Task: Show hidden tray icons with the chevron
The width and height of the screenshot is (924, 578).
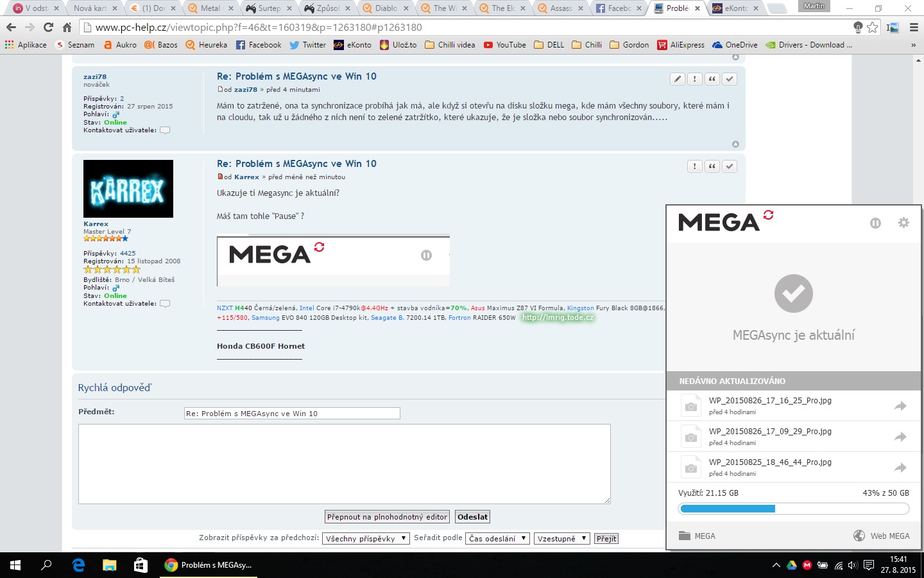Action: 776,565
